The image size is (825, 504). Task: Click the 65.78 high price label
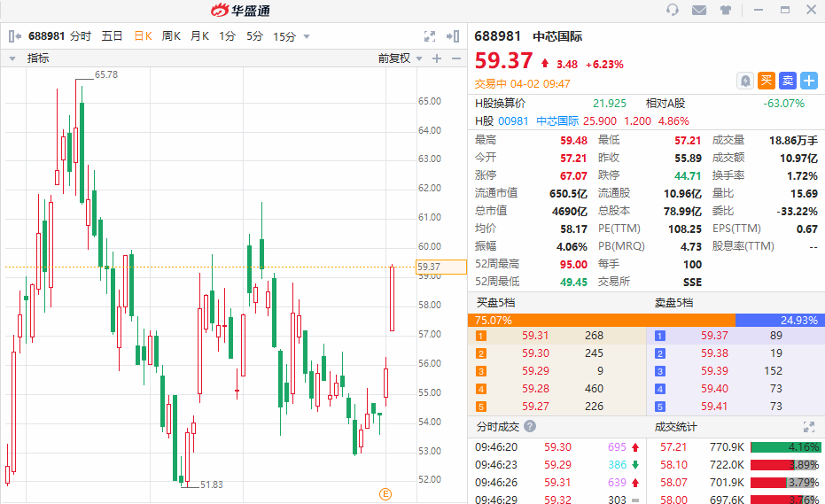point(106,74)
